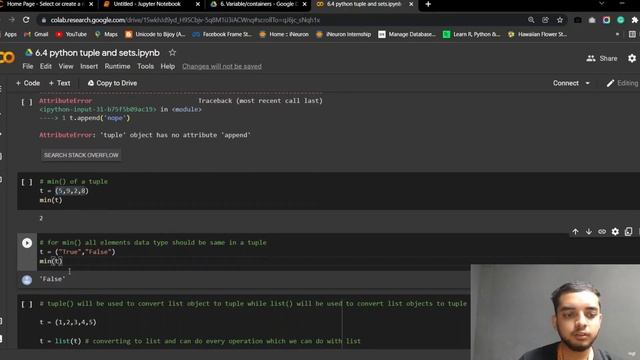The image size is (640, 360).
Task: Star the notebook next to its title
Action: [172, 53]
